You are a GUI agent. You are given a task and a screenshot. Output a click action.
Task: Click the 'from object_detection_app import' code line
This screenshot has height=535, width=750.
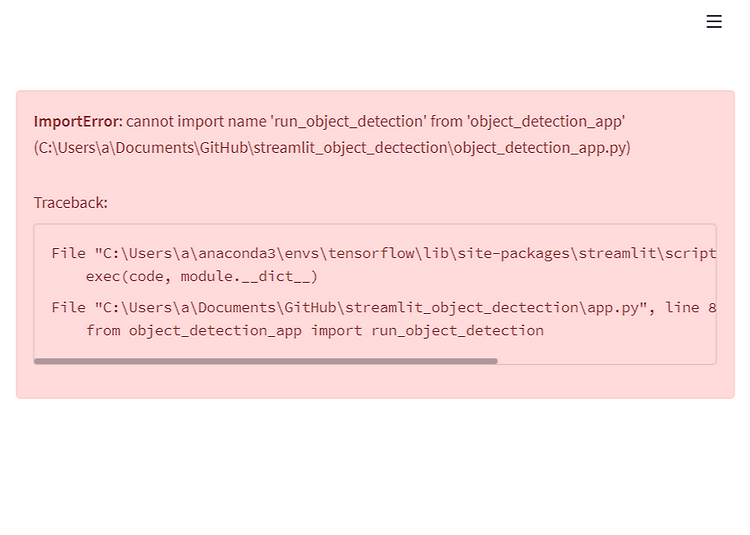pos(315,330)
